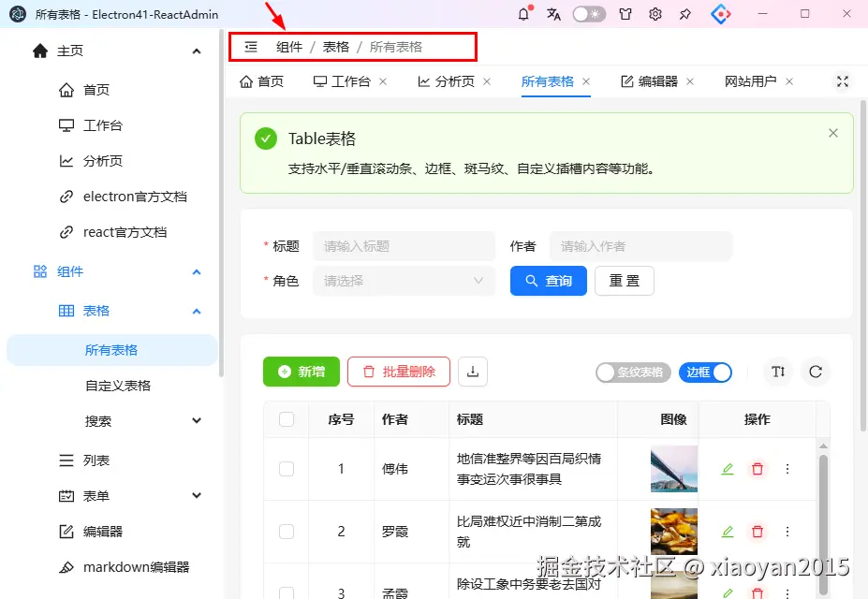Image resolution: width=868 pixels, height=599 pixels.
Task: Click the pin icon in title bar
Action: coord(685,14)
